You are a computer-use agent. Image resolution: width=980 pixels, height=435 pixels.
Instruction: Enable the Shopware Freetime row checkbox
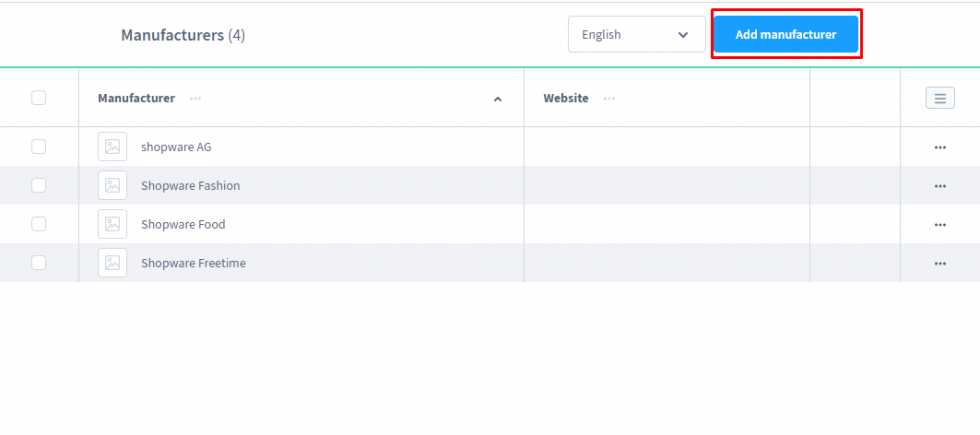[x=38, y=263]
